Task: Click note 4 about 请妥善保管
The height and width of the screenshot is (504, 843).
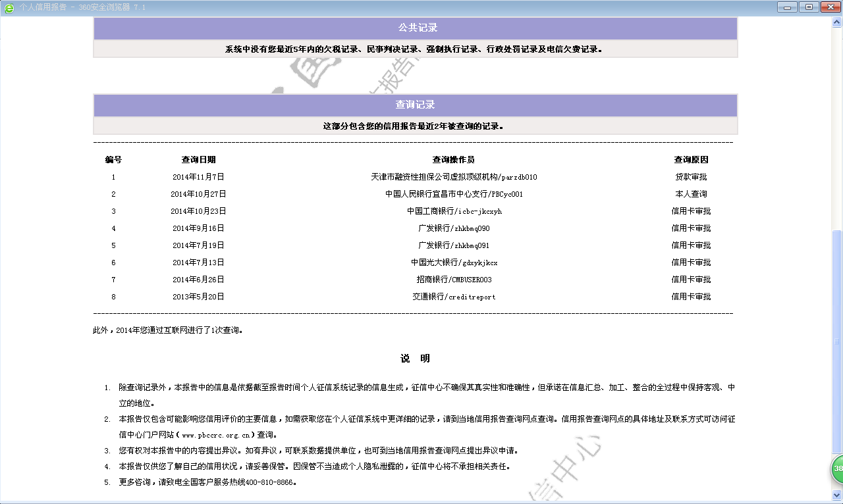Action: [314, 466]
